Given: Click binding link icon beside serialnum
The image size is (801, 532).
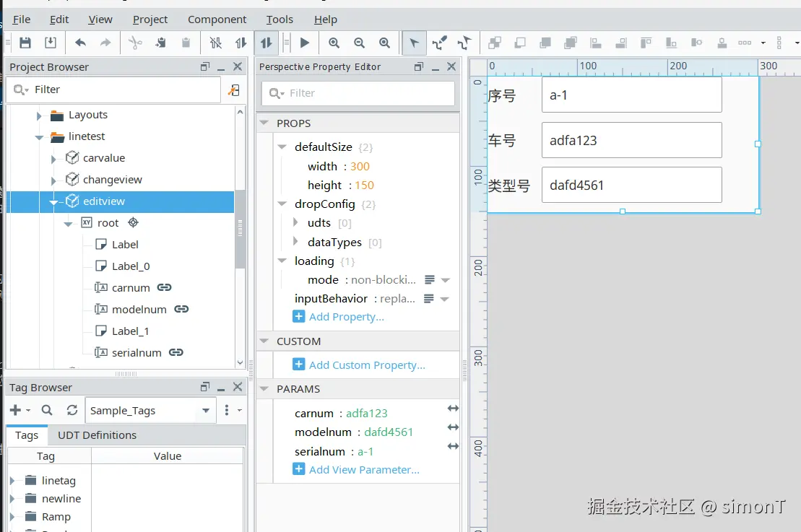Looking at the screenshot, I should 176,352.
